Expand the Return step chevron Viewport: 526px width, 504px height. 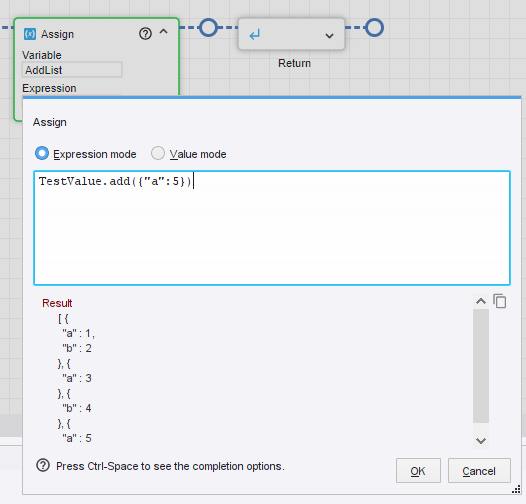[329, 36]
